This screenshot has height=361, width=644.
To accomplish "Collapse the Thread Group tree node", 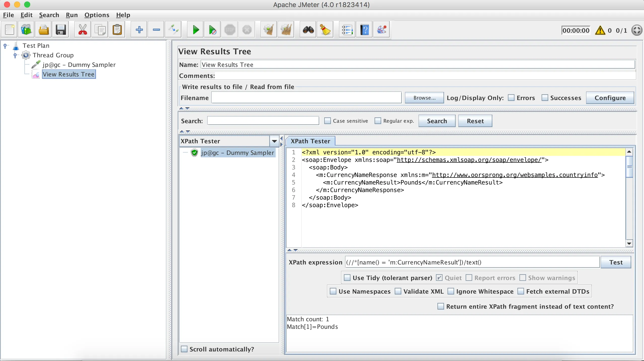I will pos(15,55).
